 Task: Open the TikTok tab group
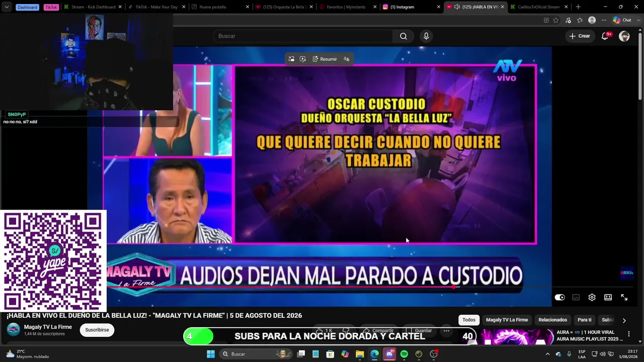[51, 7]
